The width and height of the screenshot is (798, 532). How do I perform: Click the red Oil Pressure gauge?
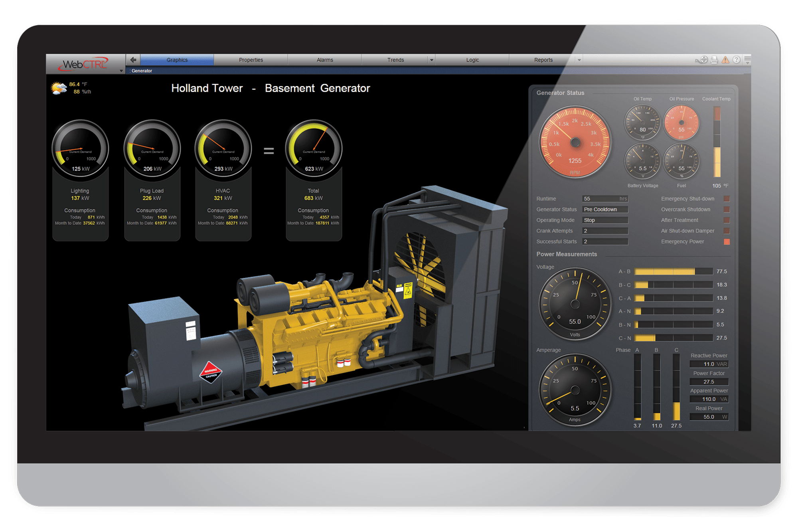tap(681, 123)
